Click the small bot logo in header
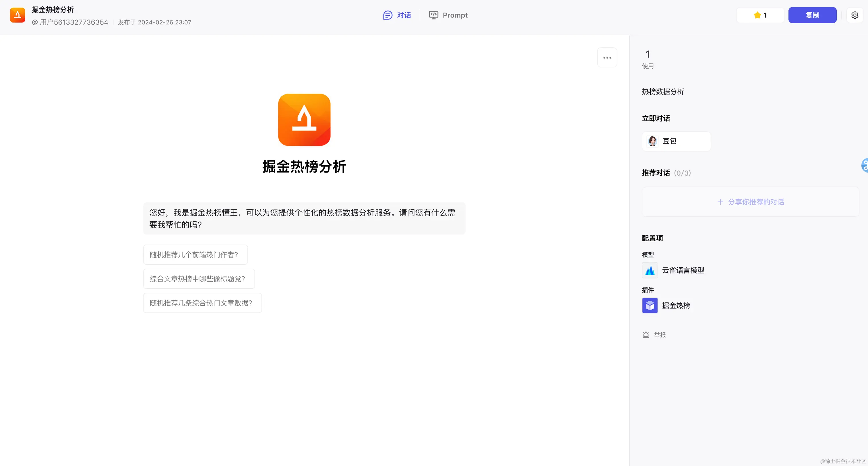Screen dimensions: 868x466 18,15
